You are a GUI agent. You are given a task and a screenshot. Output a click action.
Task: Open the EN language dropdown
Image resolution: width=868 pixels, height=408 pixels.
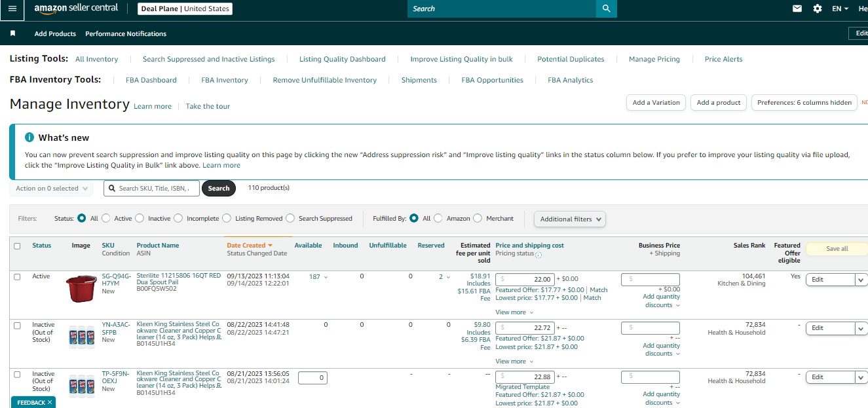click(840, 9)
